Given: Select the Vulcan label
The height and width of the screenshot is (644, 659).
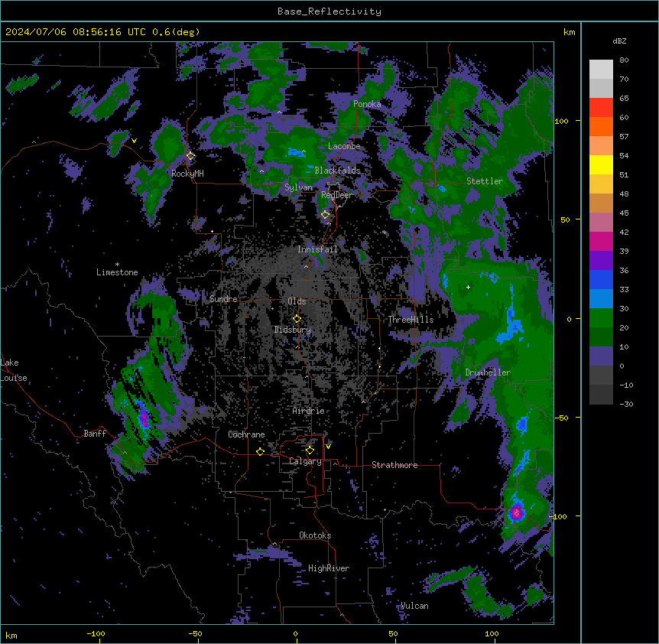Looking at the screenshot, I should coord(414,606).
